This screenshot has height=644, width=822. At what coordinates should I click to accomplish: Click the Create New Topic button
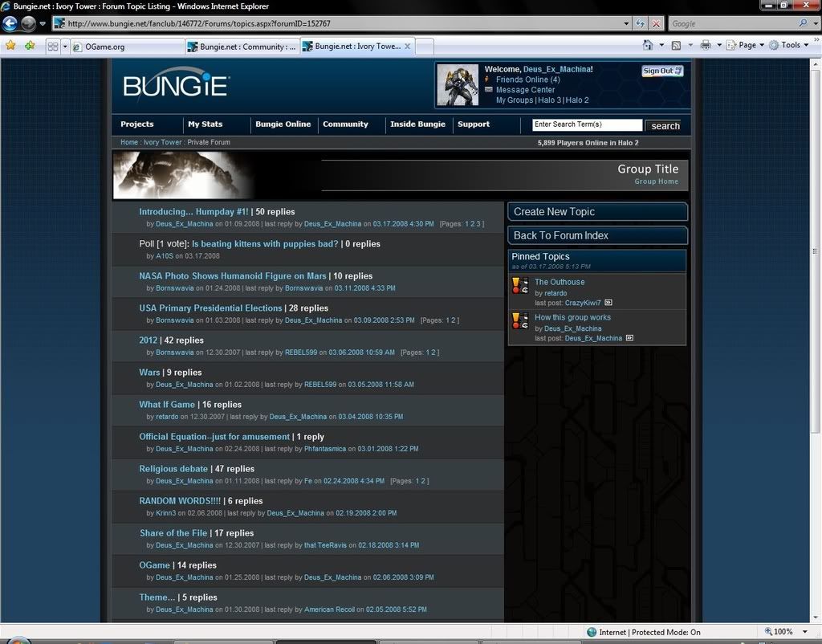[597, 212]
